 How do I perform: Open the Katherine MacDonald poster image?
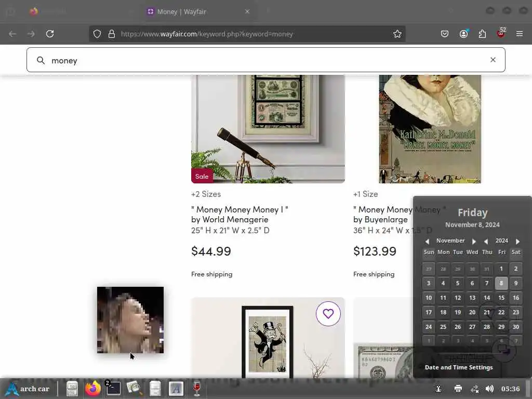click(430, 129)
